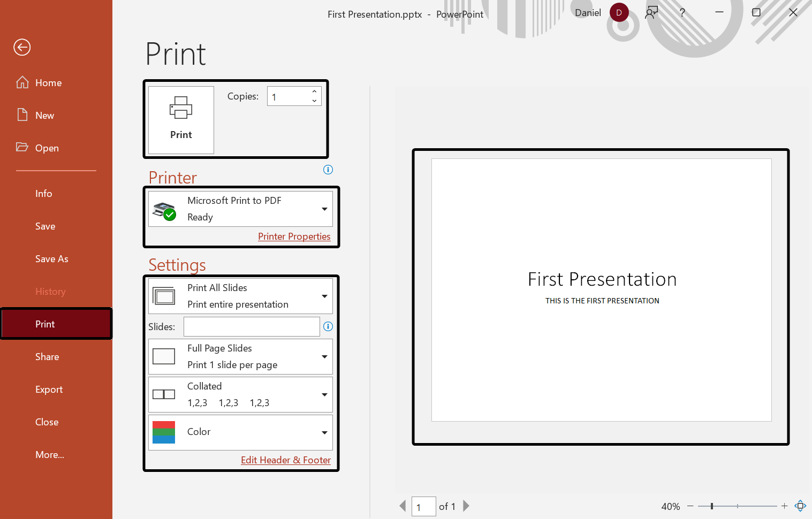The image size is (812, 519).
Task: Increase copies with the up stepper arrow
Action: pos(314,91)
